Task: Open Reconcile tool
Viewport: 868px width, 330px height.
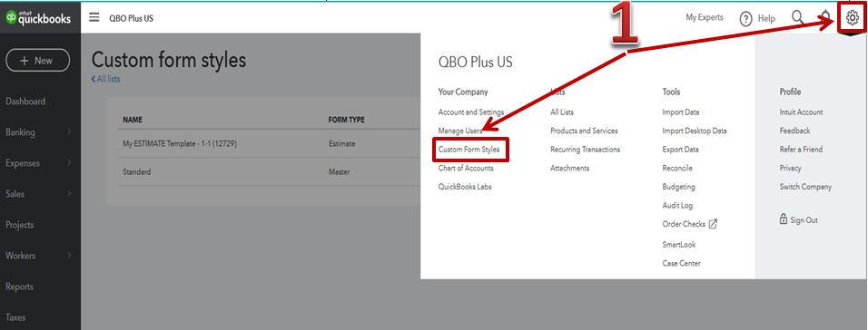Action: pyautogui.click(x=677, y=168)
